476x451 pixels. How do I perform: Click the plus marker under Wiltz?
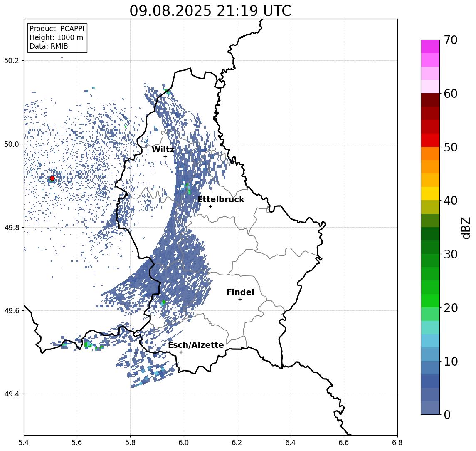tap(165, 156)
